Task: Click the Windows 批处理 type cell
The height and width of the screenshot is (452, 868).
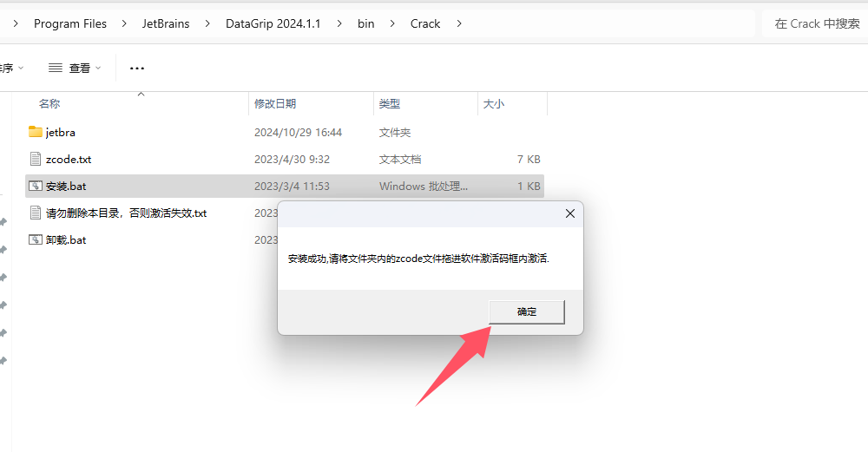Action: tap(424, 187)
